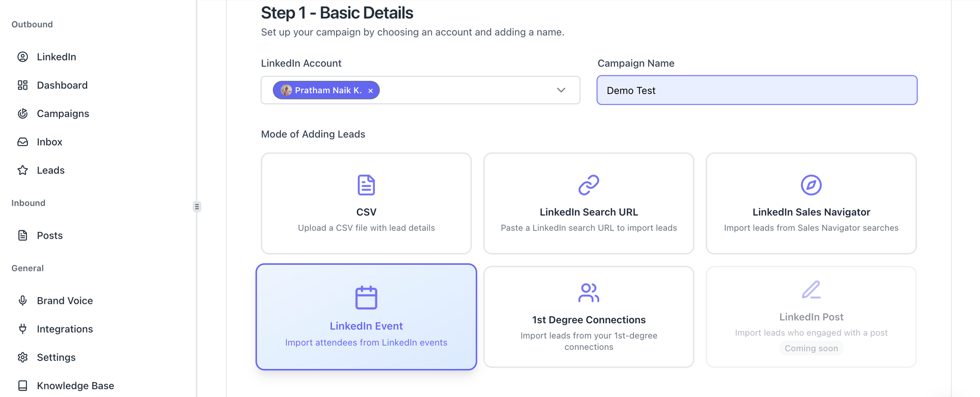Remove Pratham Naik K. account chip
980x397 pixels.
tap(370, 91)
